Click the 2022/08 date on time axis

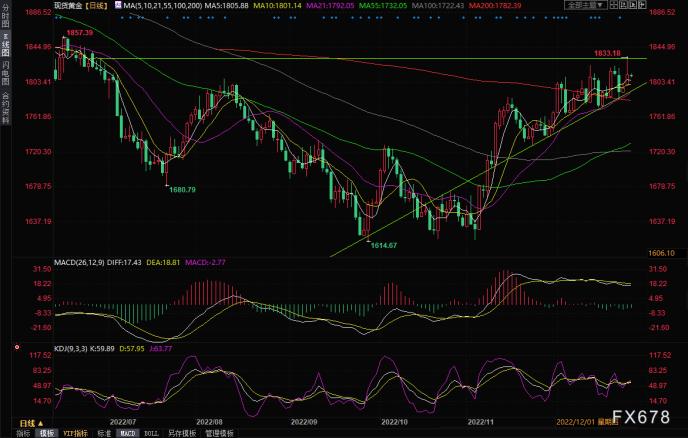point(209,422)
